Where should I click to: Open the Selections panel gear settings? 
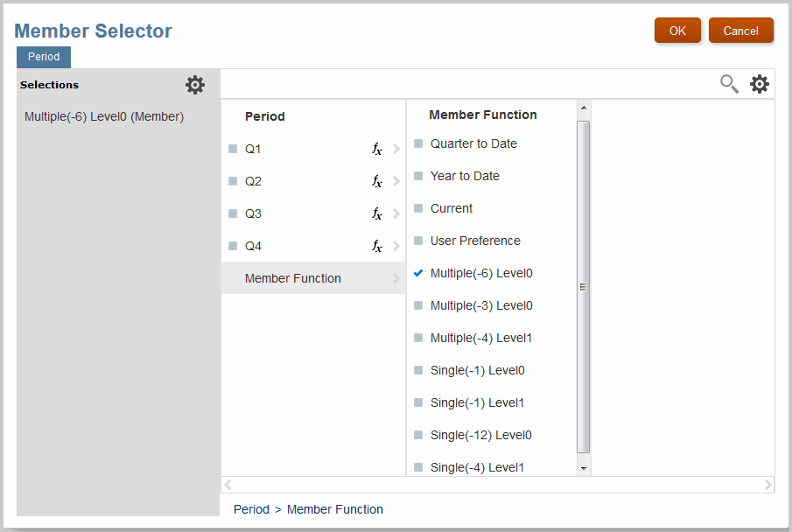coord(195,85)
